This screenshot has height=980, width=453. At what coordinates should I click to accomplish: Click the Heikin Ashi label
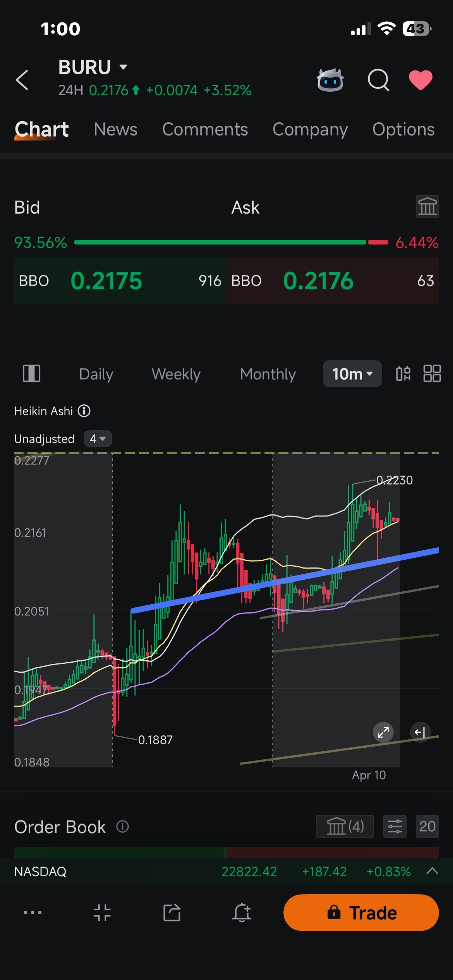[x=43, y=411]
